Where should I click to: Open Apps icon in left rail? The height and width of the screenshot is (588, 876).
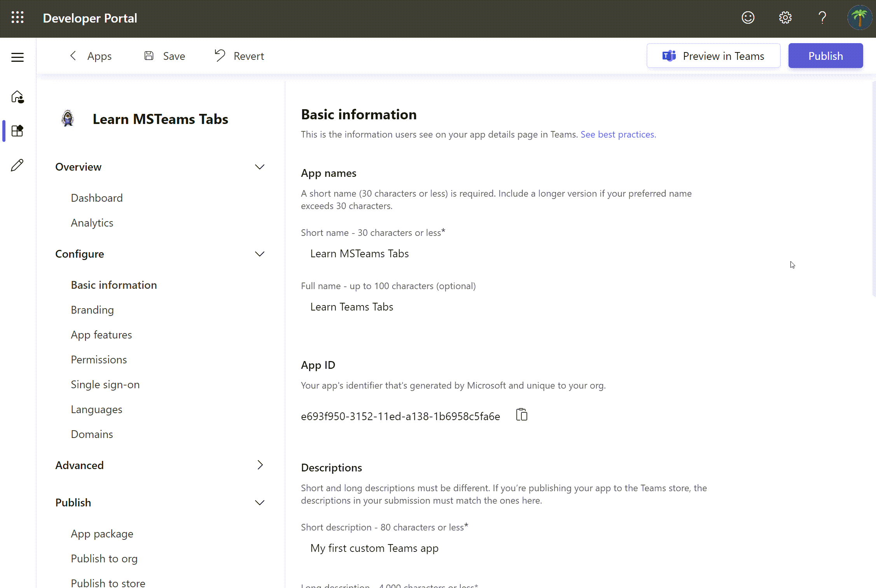[17, 131]
